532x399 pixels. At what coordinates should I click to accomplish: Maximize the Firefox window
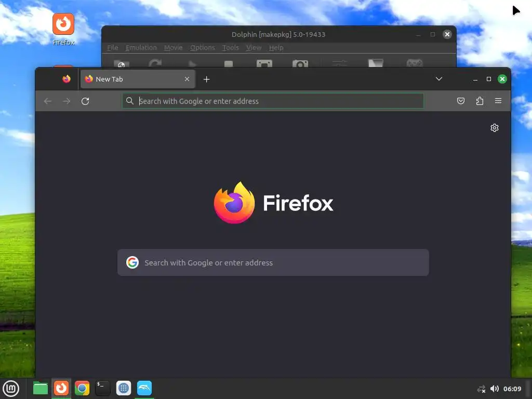click(488, 79)
